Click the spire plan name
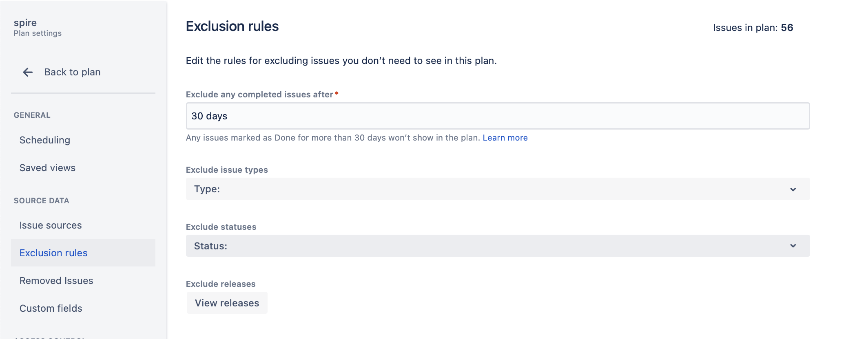The height and width of the screenshot is (339, 868). (x=25, y=23)
